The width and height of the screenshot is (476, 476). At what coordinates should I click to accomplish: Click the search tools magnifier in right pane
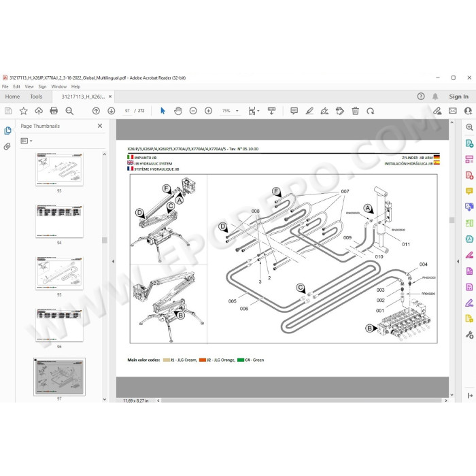(469, 127)
